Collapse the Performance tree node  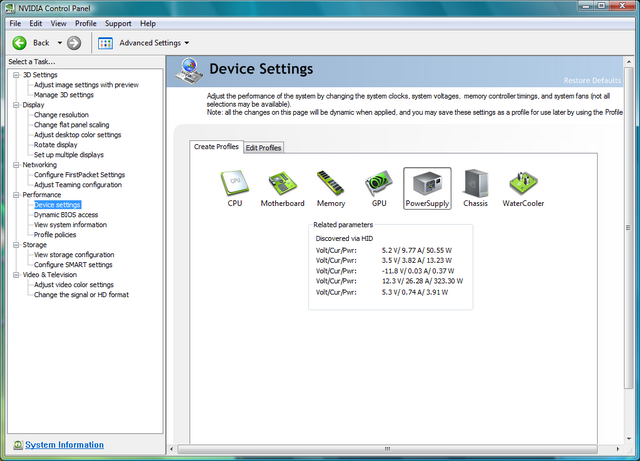point(16,195)
